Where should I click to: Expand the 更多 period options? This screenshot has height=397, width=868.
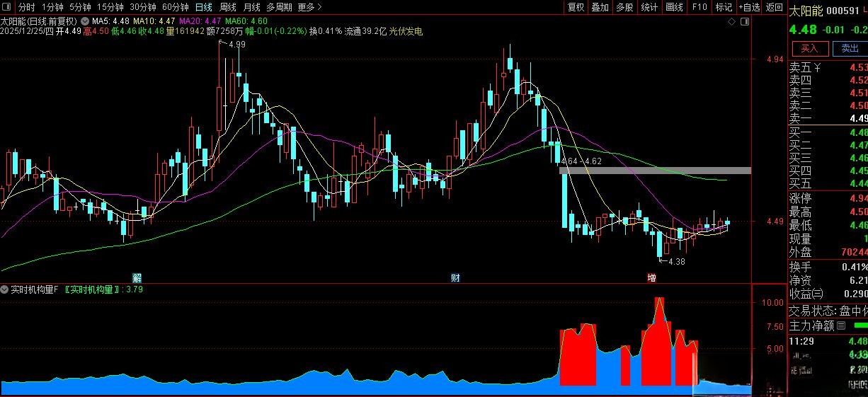click(309, 7)
